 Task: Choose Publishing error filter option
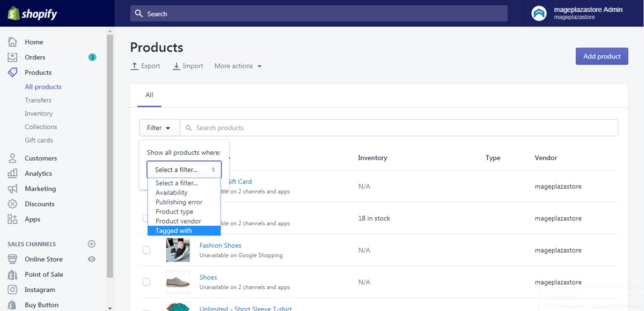click(184, 202)
